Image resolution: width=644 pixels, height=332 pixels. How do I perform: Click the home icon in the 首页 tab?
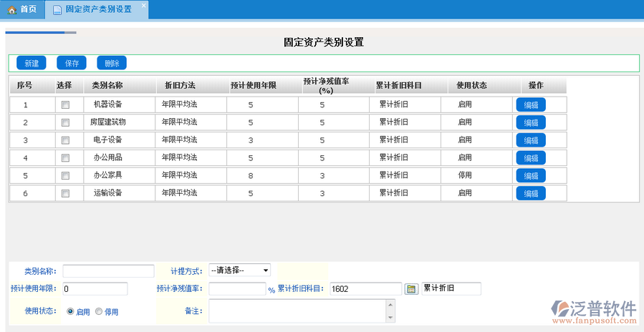pos(11,10)
